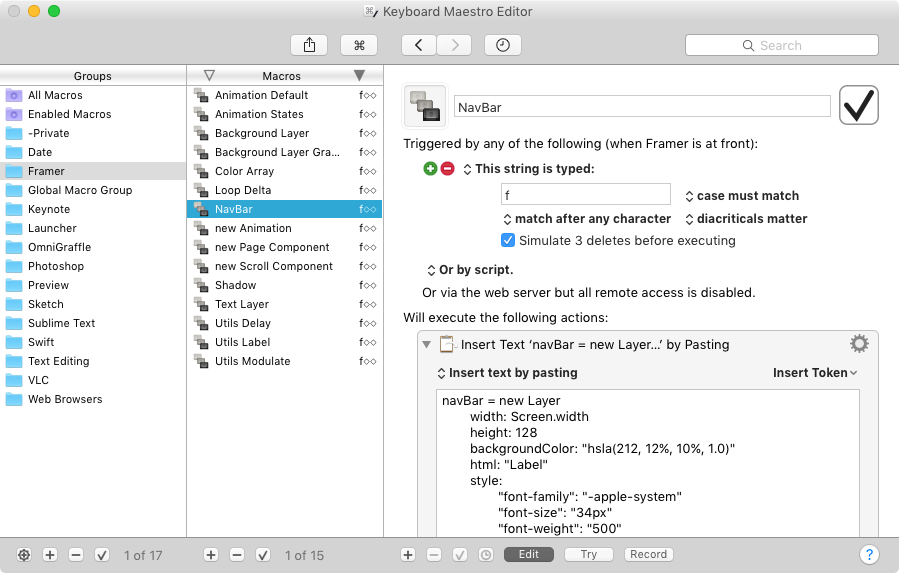
Task: Add a trigger with green plus icon
Action: click(x=430, y=168)
